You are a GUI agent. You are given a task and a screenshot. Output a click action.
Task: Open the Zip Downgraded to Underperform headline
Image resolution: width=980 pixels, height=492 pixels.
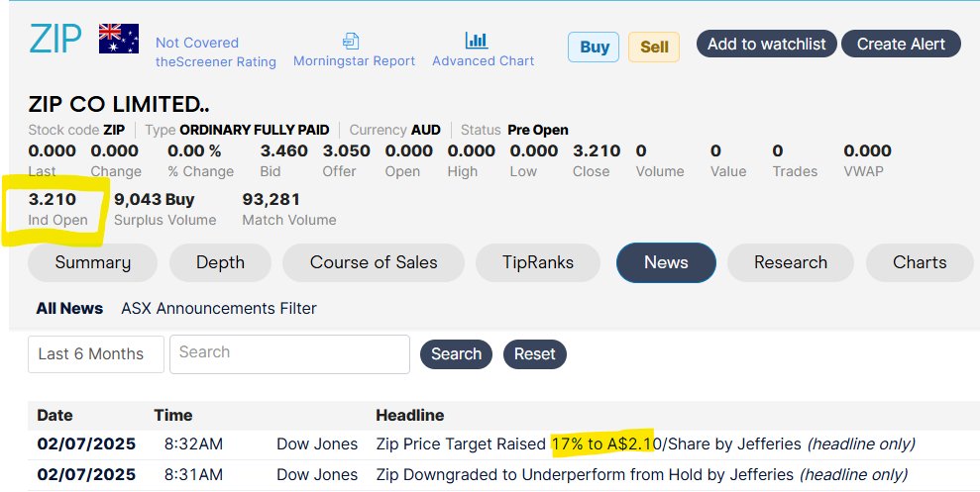(x=642, y=474)
